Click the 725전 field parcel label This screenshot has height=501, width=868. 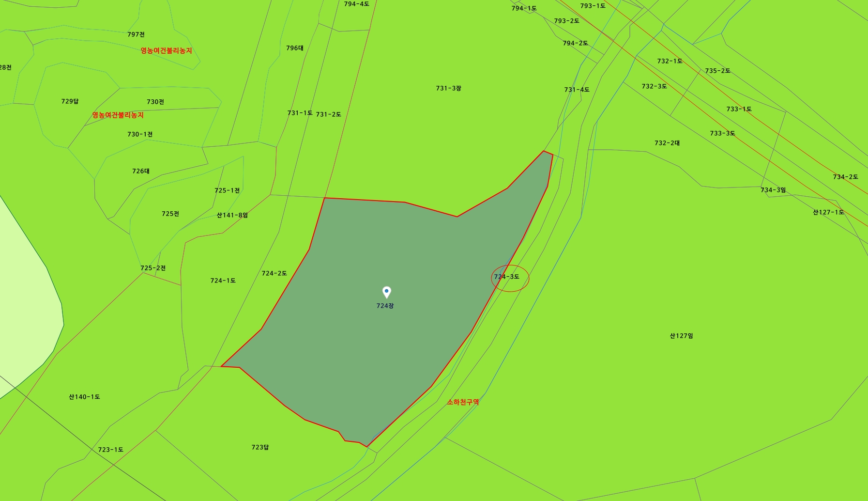click(170, 214)
